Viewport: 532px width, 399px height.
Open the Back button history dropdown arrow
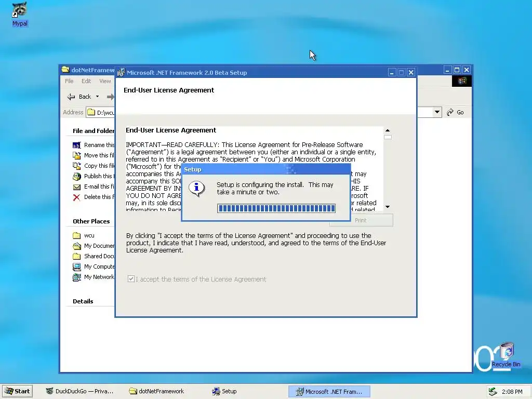pyautogui.click(x=97, y=97)
